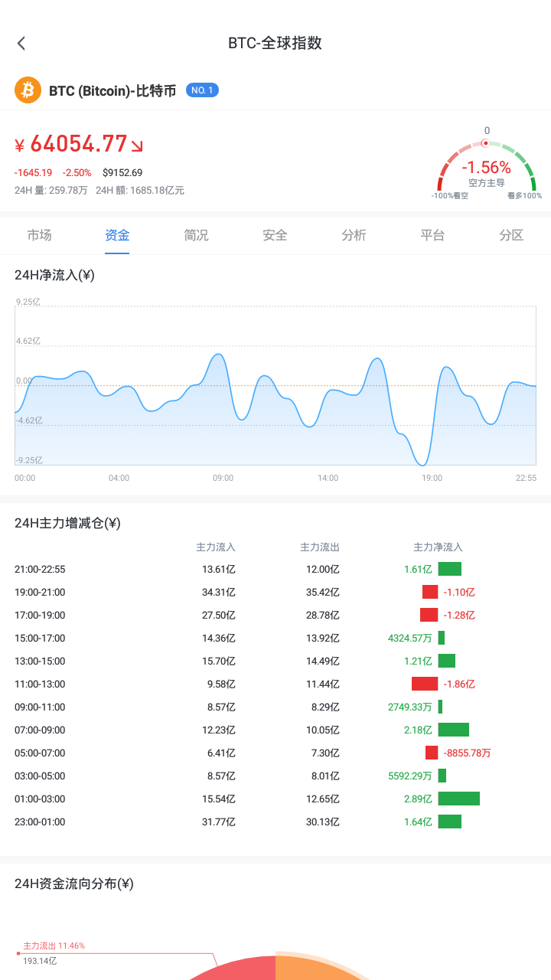The width and height of the screenshot is (551, 980).
Task: Open the 平台 tab
Action: [x=433, y=235]
